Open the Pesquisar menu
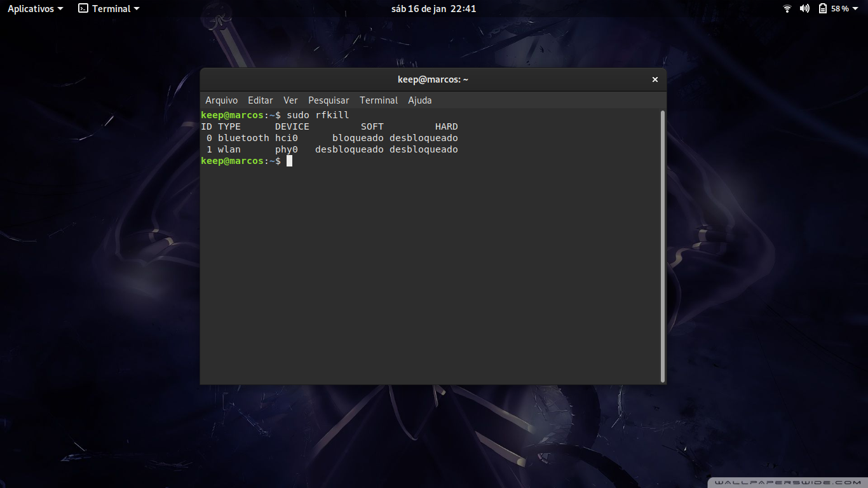Image resolution: width=868 pixels, height=488 pixels. click(329, 100)
